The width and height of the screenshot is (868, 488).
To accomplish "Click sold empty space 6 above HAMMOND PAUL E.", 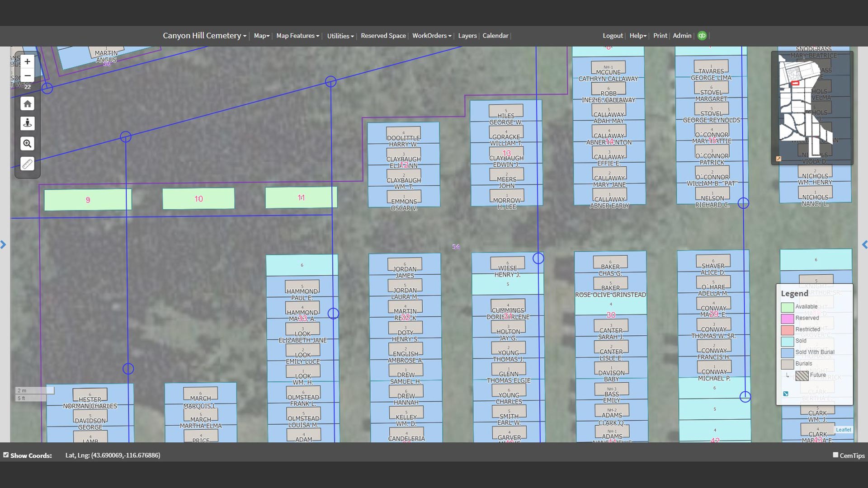I will [302, 265].
